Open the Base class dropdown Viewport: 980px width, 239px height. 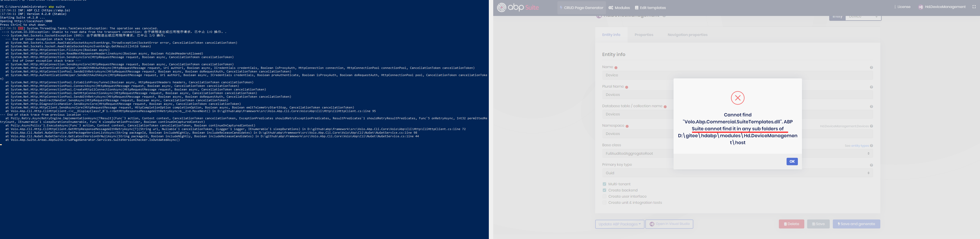[737, 153]
